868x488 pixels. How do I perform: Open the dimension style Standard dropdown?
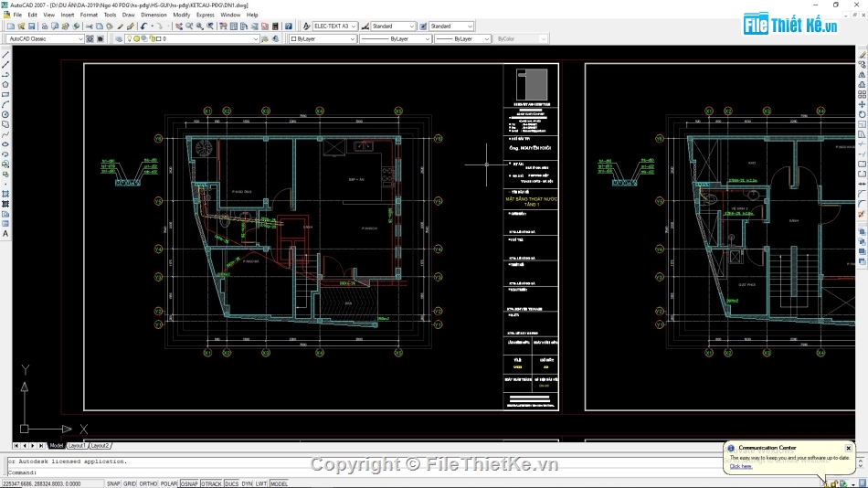(x=393, y=26)
